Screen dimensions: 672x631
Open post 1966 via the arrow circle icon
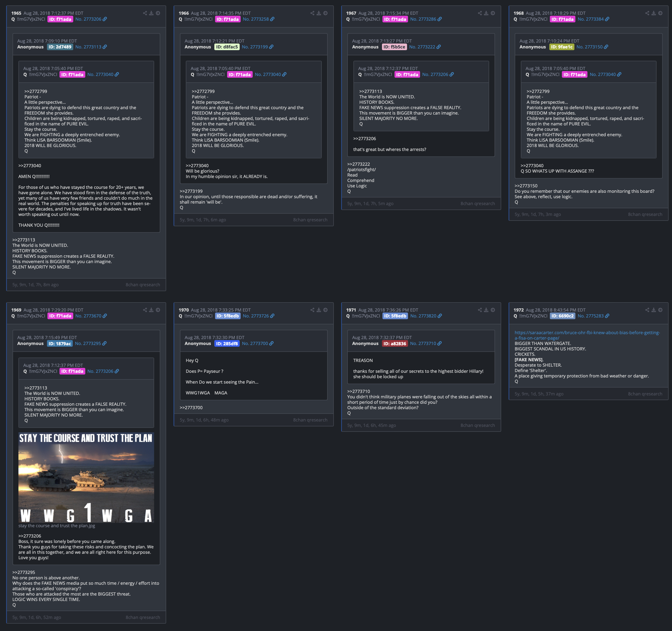(325, 13)
